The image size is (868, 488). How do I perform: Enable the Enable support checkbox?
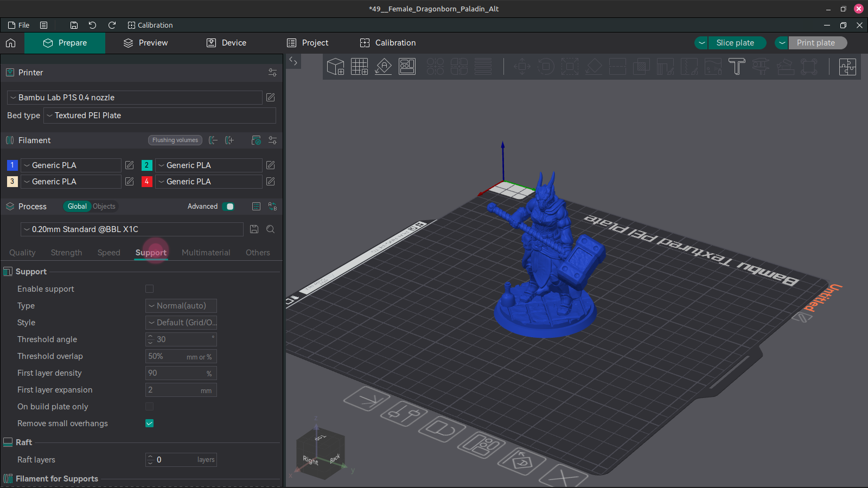coord(149,289)
